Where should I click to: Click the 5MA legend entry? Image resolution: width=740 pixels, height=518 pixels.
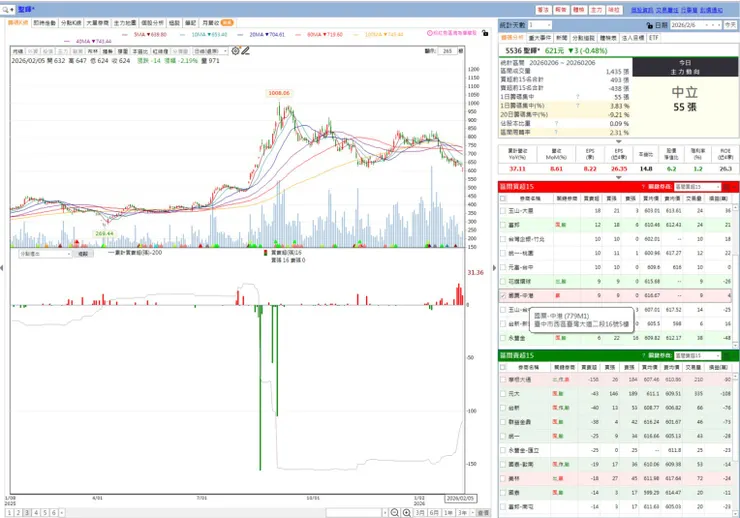coord(145,34)
